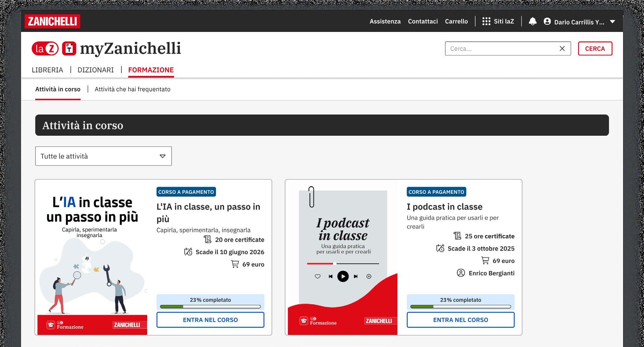This screenshot has width=644, height=347.
Task: Open the Siti laZ grid icon
Action: (486, 21)
